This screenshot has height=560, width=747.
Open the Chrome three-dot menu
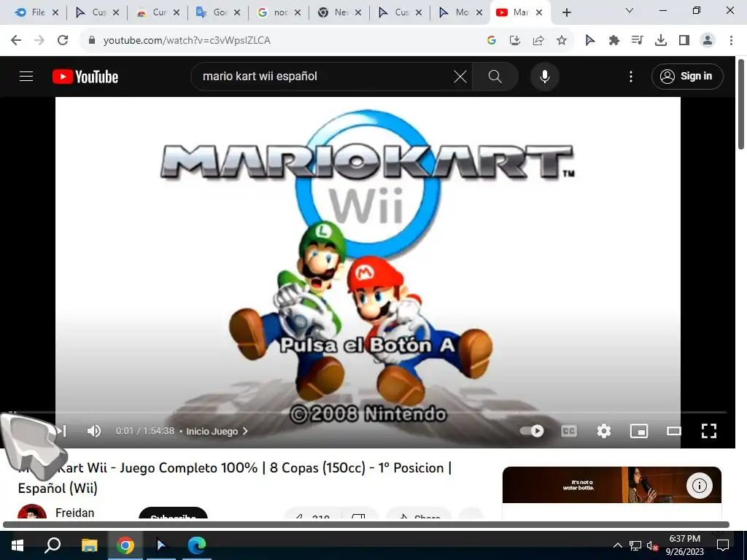pos(731,41)
